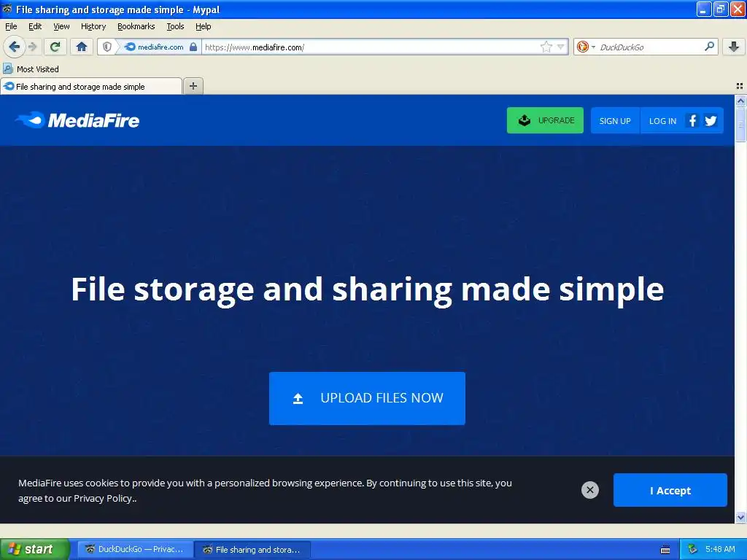Click the MediaFire uses cookies notice text
The width and height of the screenshot is (747, 560).
click(265, 491)
